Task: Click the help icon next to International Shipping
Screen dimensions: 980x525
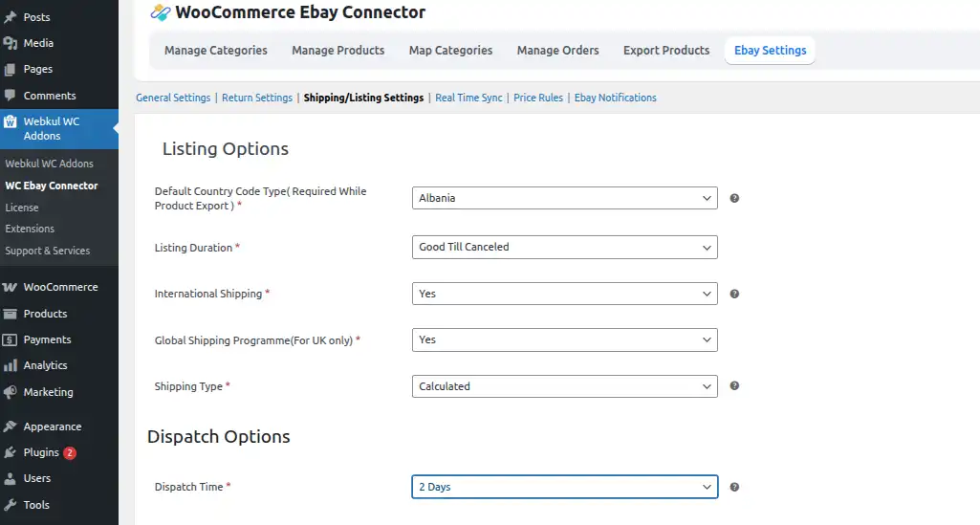Action: click(734, 295)
